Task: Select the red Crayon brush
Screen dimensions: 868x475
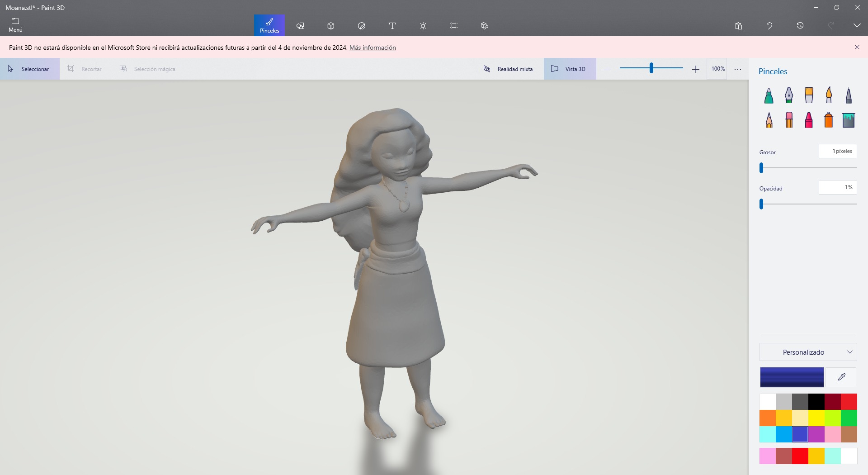Action: tap(809, 120)
